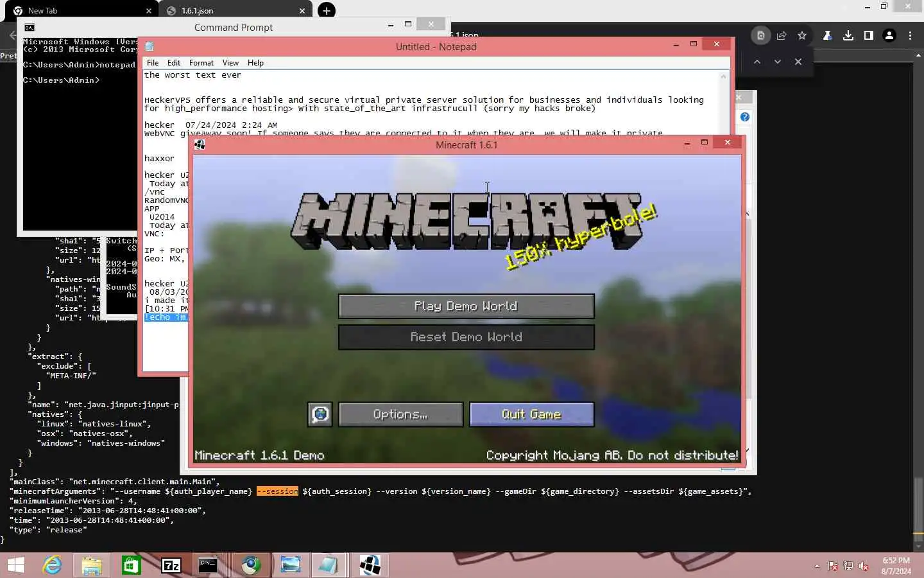Click Action Center flag tray icon
Viewport: 924px width, 578px height.
click(832, 566)
